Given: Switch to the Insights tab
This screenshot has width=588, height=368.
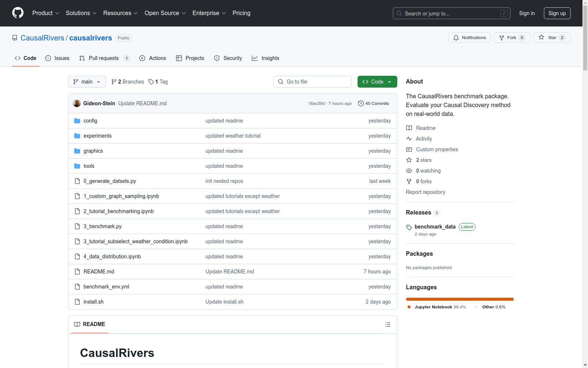Looking at the screenshot, I should coord(265,58).
